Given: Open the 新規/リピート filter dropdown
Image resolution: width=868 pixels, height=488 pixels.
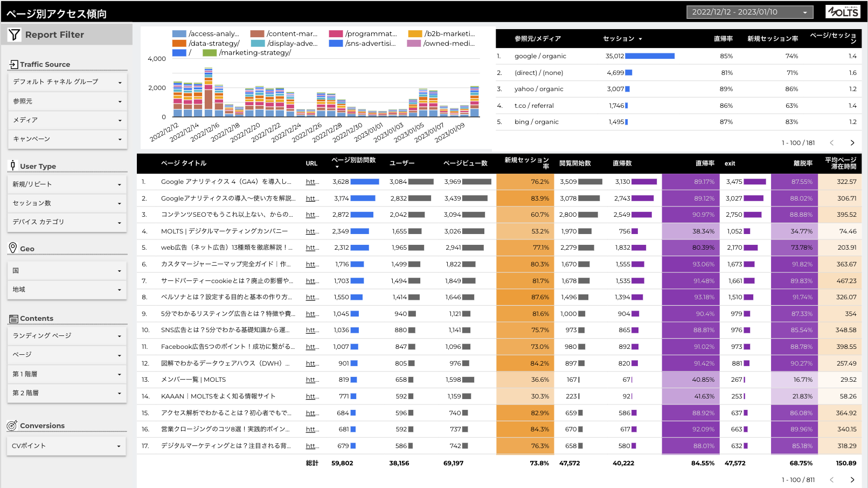Looking at the screenshot, I should pos(67,184).
